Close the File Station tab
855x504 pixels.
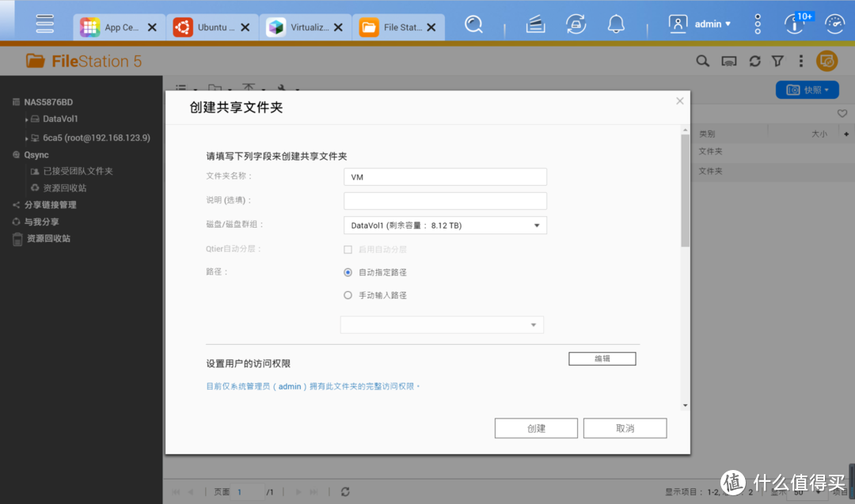(431, 27)
